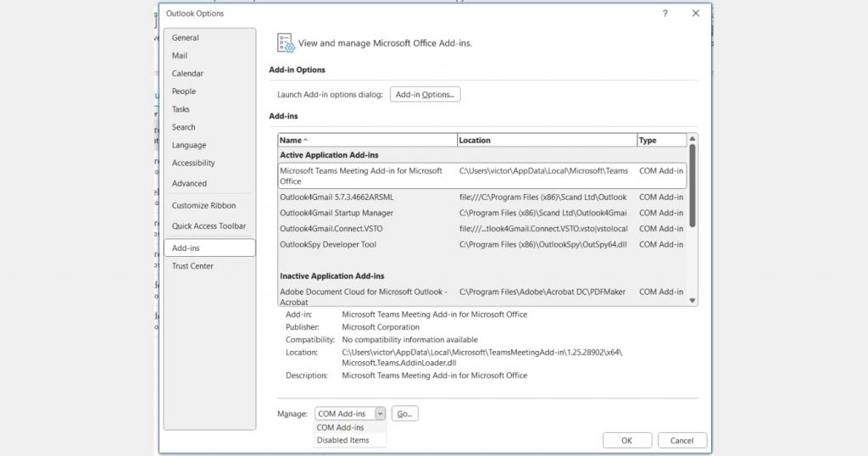868x456 pixels.
Task: Click the Microsoft.Teams.AddinLoader.dll location text
Action: tap(398, 363)
